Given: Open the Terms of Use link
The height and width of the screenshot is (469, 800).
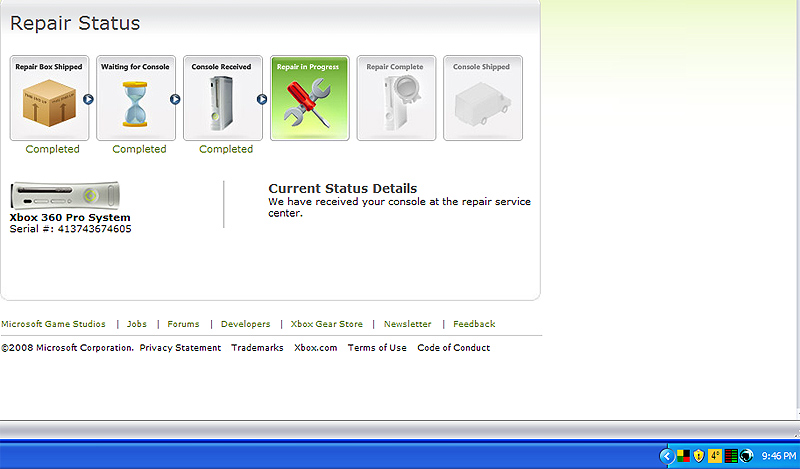Looking at the screenshot, I should (377, 348).
